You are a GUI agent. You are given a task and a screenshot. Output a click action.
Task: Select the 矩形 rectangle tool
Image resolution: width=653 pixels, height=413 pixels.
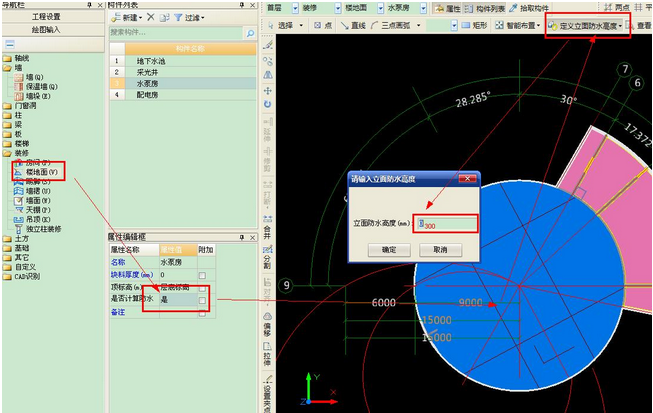tap(474, 25)
